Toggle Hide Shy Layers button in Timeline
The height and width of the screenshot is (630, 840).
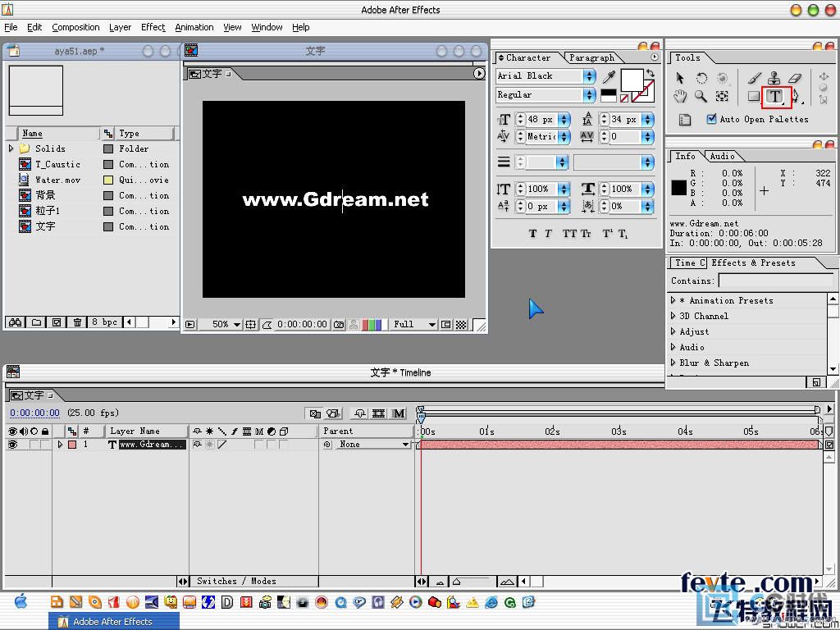pyautogui.click(x=359, y=413)
